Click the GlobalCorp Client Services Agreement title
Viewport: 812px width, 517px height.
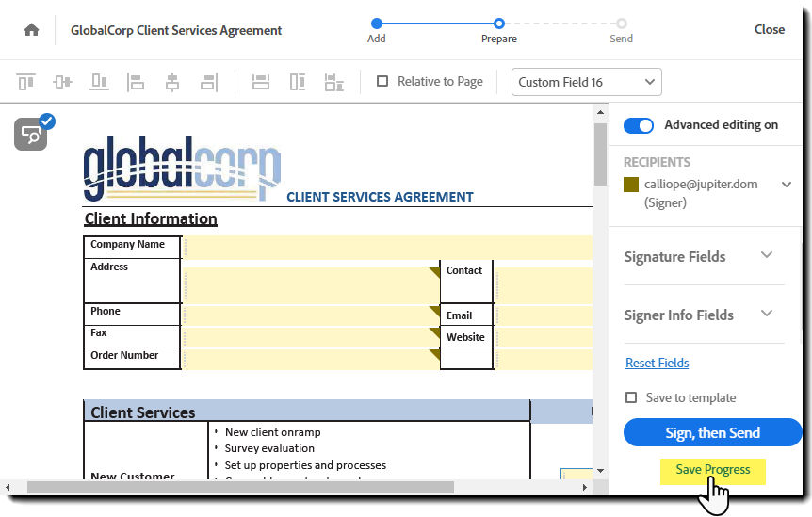click(x=176, y=30)
